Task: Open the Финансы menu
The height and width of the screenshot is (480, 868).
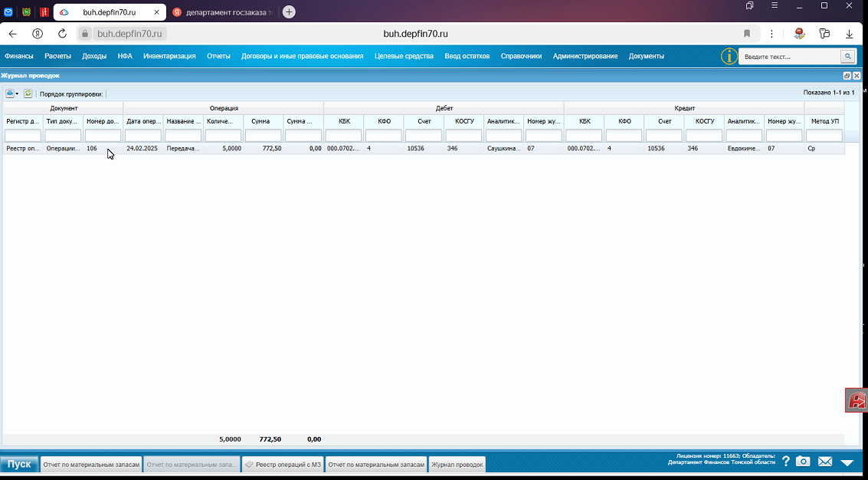Action: pyautogui.click(x=19, y=56)
